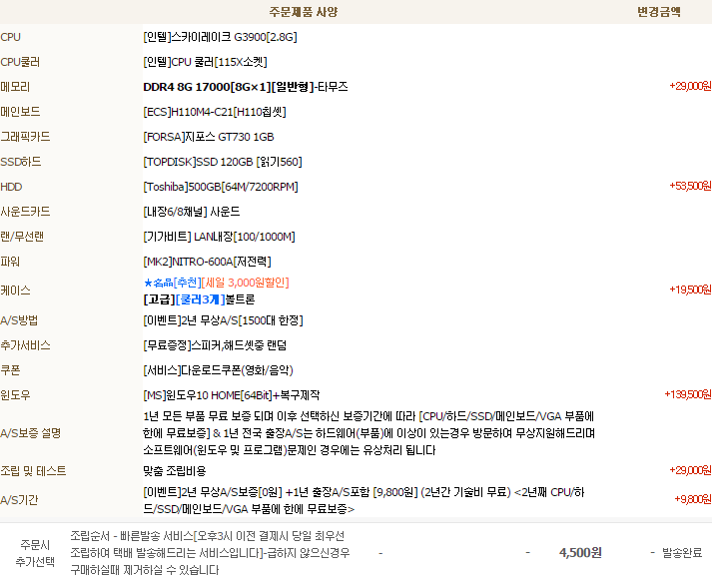Click the '주문시 추가선택' label

click(35, 553)
